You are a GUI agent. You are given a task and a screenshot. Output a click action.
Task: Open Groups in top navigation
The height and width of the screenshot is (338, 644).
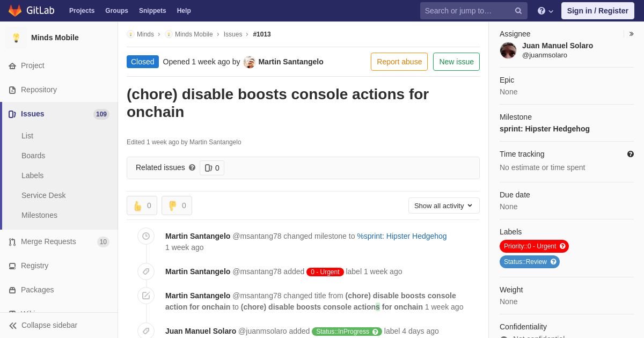coord(116,11)
